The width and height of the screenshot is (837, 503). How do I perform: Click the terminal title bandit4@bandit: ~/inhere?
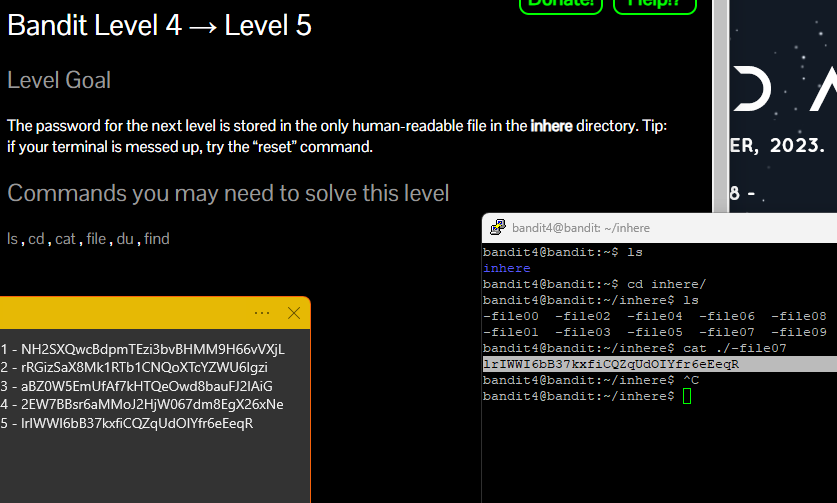(x=581, y=228)
